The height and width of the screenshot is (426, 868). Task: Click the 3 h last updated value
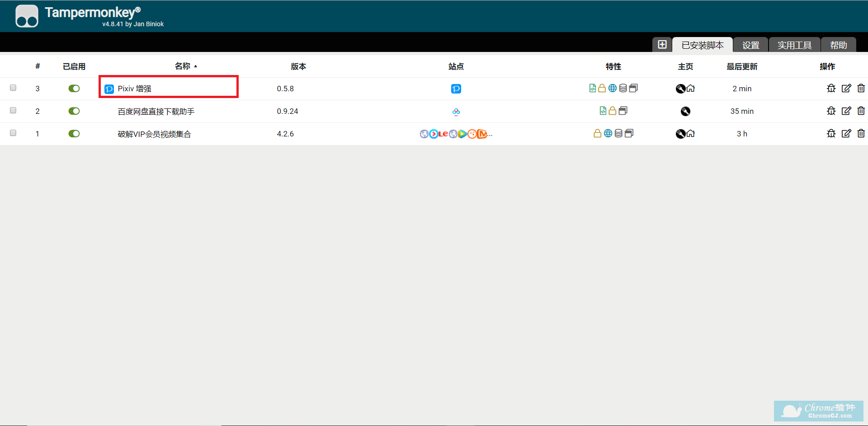[742, 134]
